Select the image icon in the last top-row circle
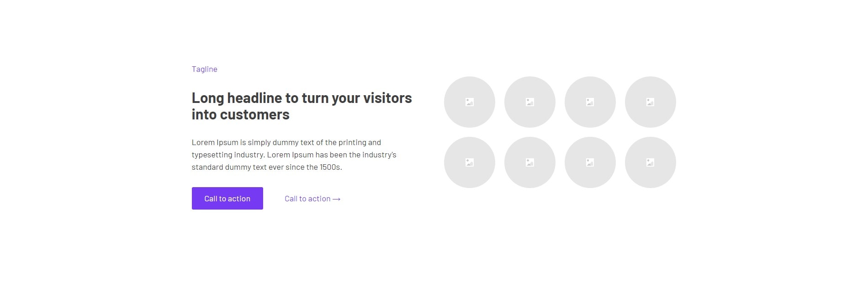Screen dimensions: 868x302 pyautogui.click(x=650, y=102)
